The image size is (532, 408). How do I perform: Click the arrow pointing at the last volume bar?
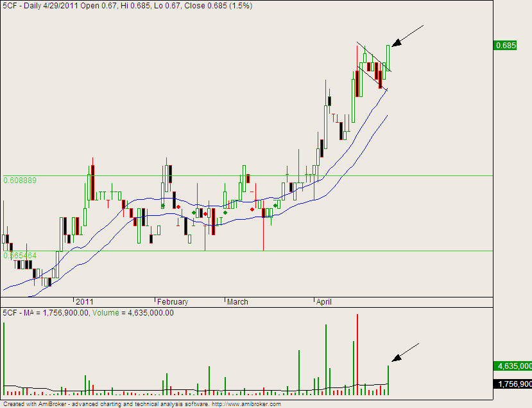406,352
